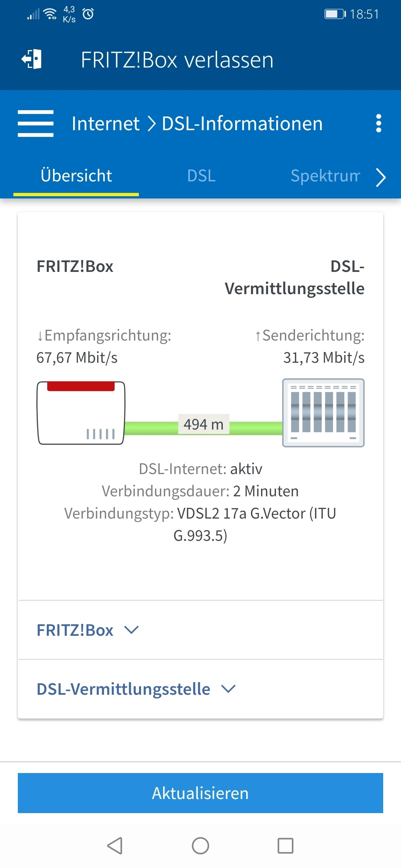Tap the Internet breadcrumb link
The height and width of the screenshot is (868, 401).
coord(105,124)
